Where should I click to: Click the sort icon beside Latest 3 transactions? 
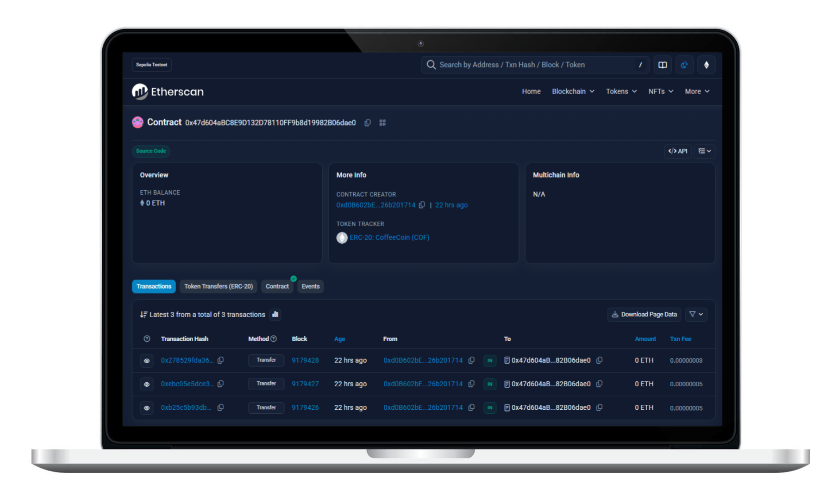(x=143, y=315)
